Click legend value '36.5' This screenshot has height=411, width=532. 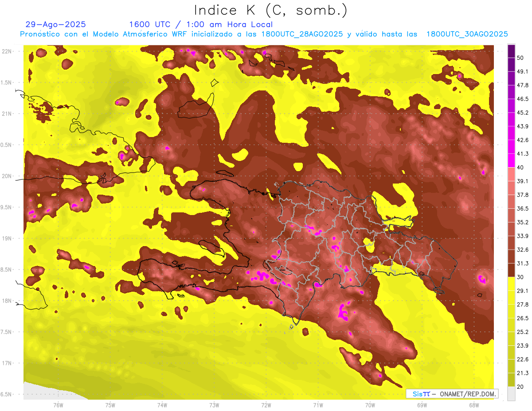click(522, 208)
